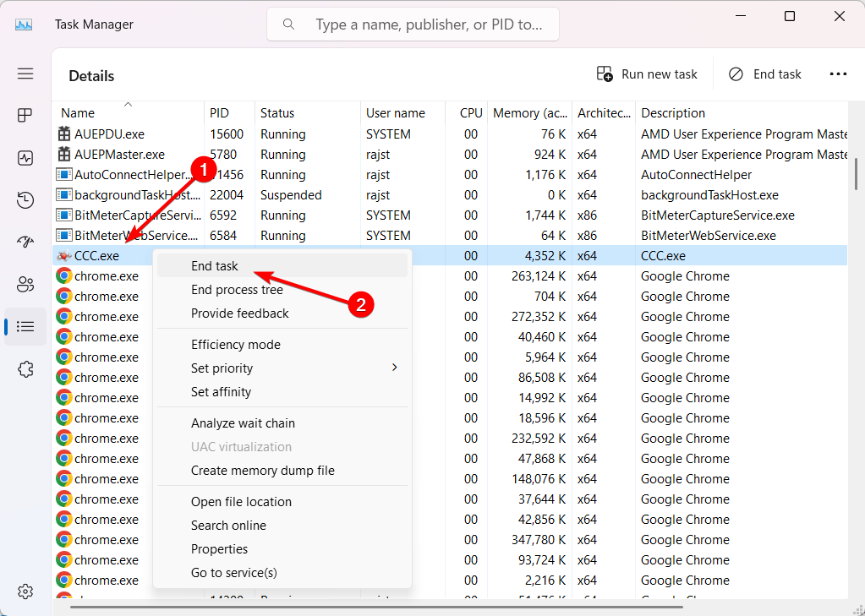Select the AUEPDU.exe row name

tap(109, 134)
